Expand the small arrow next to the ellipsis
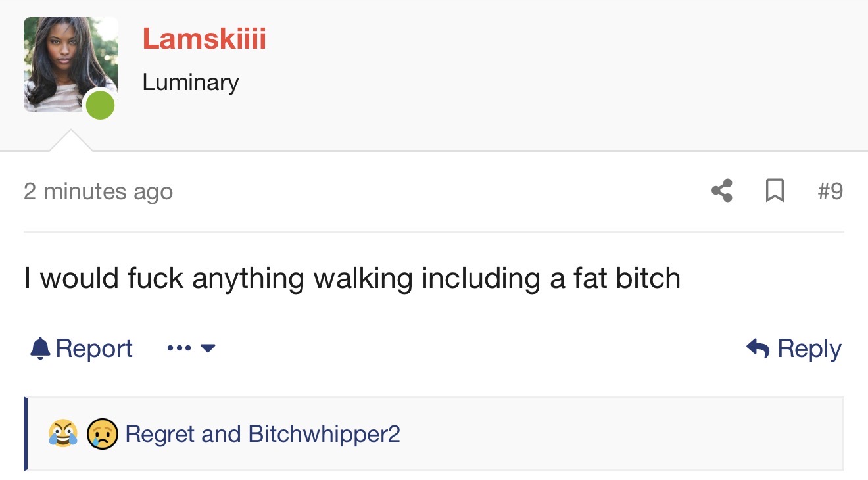Viewport: 868px width, 480px height. 207,348
